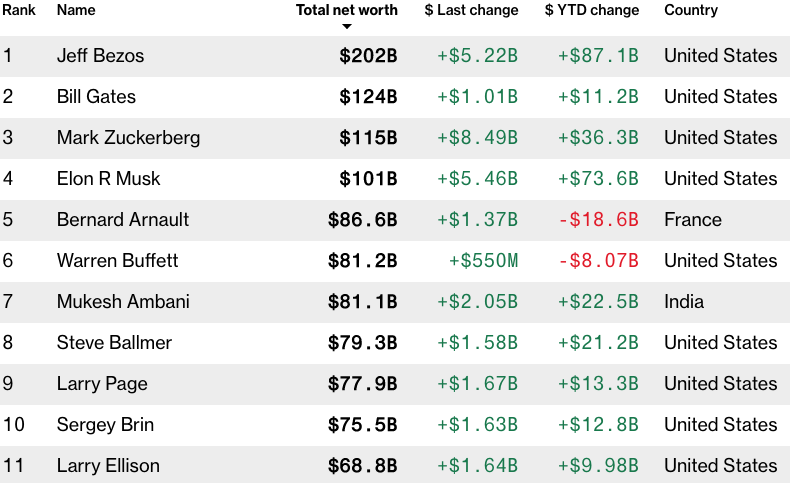Click the $ Last change column header
The width and height of the screenshot is (790, 483).
pos(471,10)
